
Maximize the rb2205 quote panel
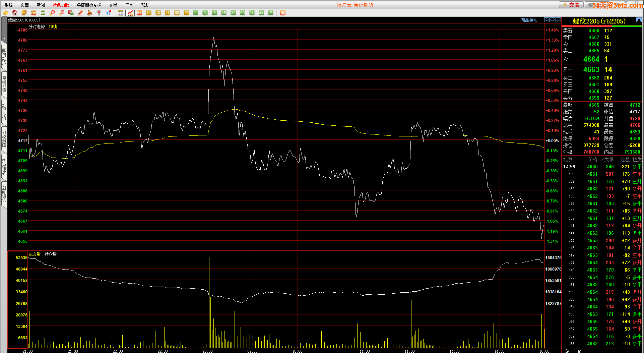coord(639,20)
